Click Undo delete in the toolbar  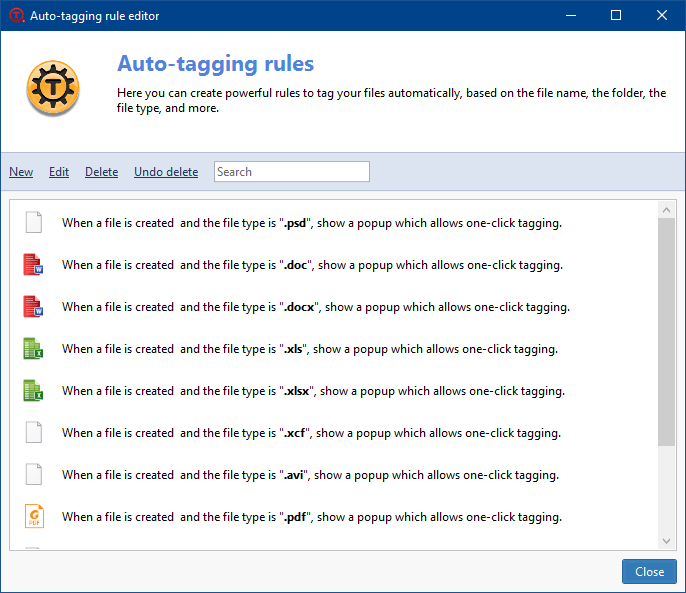[x=166, y=172]
